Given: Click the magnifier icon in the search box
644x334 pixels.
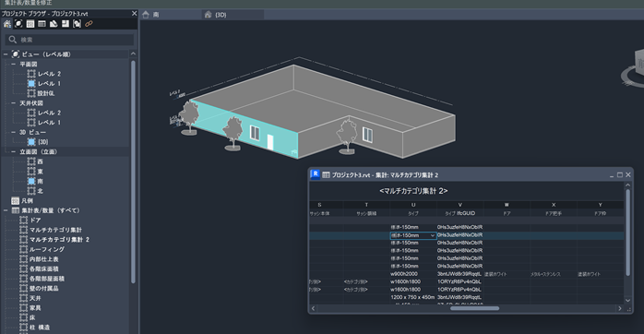Looking at the screenshot, I should pos(13,40).
